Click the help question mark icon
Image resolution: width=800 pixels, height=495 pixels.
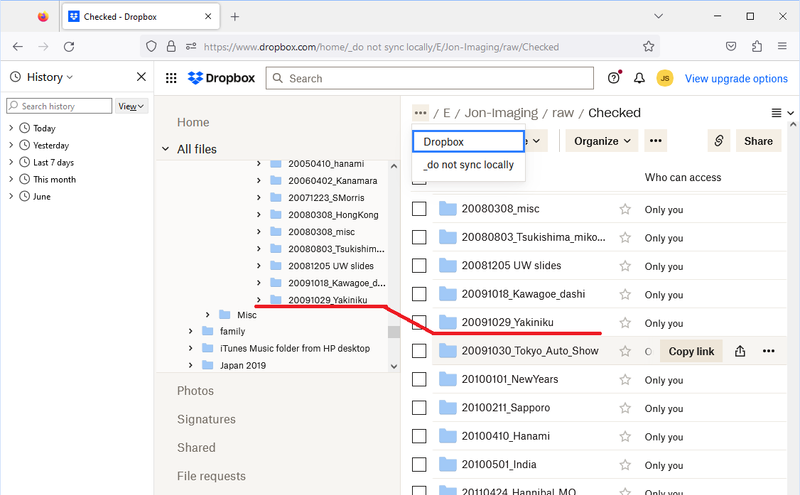pos(614,78)
